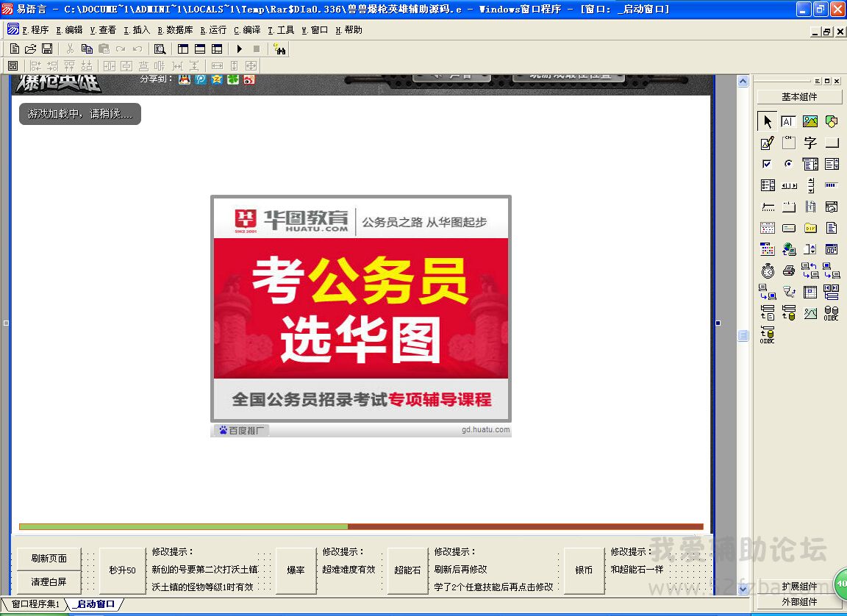The width and height of the screenshot is (847, 616).
Task: Select the pointer arrow tool in palette
Action: [768, 121]
